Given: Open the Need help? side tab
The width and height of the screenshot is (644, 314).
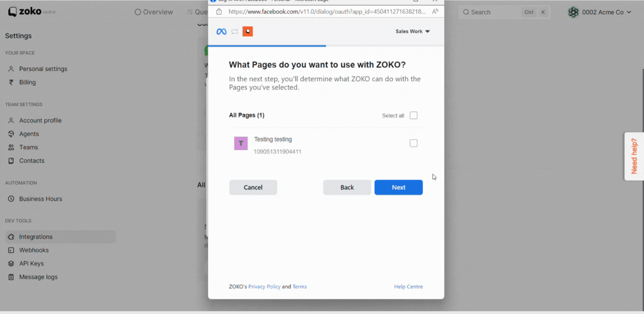Looking at the screenshot, I should (x=634, y=156).
